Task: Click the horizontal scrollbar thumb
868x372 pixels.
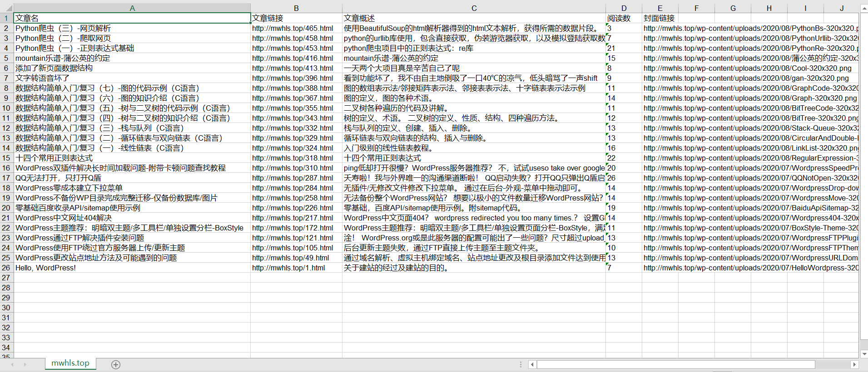Action: (x=676, y=364)
